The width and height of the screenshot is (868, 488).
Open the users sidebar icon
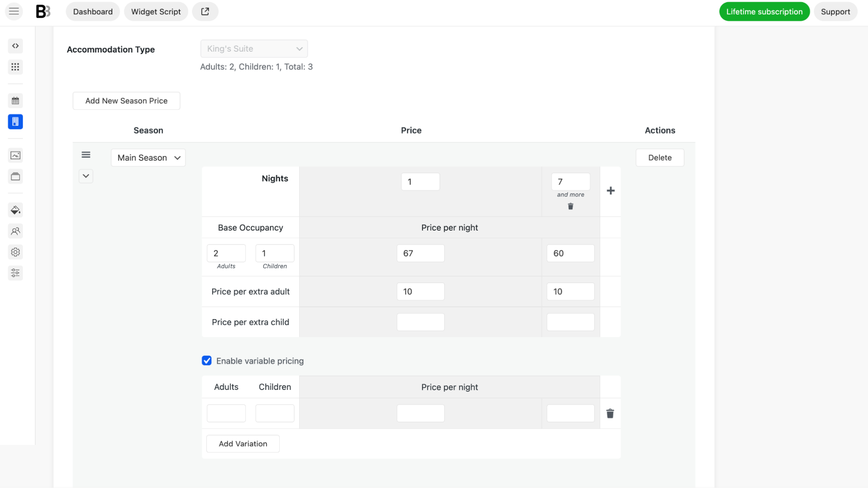point(15,231)
